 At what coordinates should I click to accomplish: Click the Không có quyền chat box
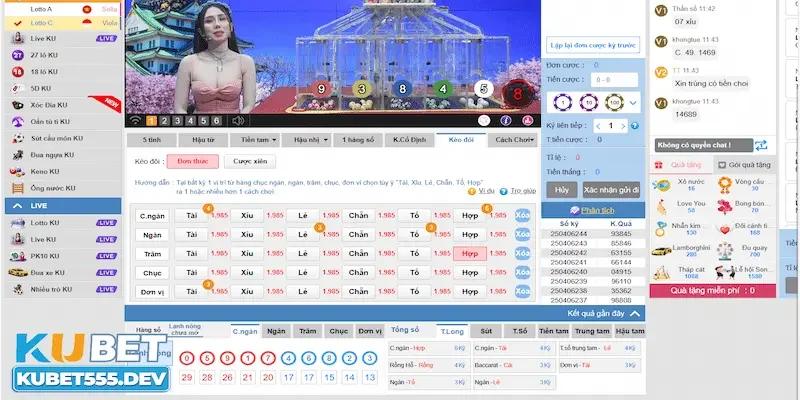pyautogui.click(x=704, y=145)
